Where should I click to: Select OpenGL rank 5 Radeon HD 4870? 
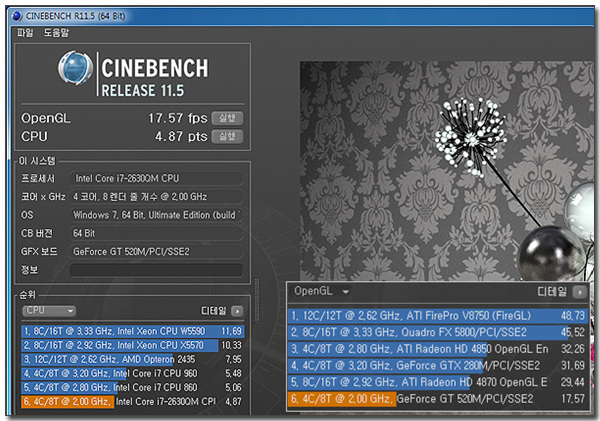pyautogui.click(x=438, y=382)
